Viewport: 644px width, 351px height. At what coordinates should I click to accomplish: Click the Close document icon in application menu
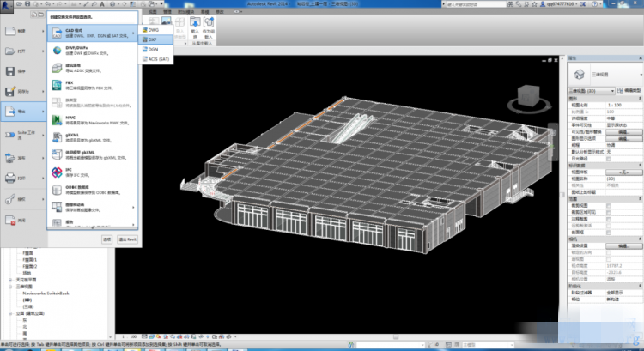(x=10, y=220)
